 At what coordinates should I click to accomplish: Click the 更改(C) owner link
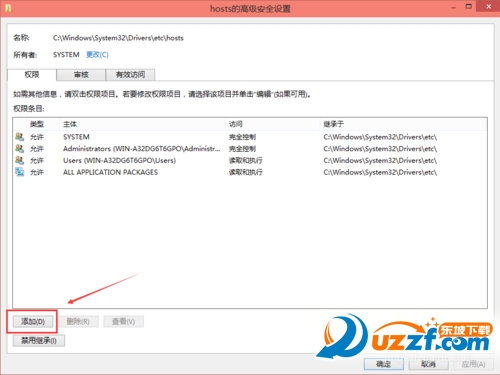point(97,55)
